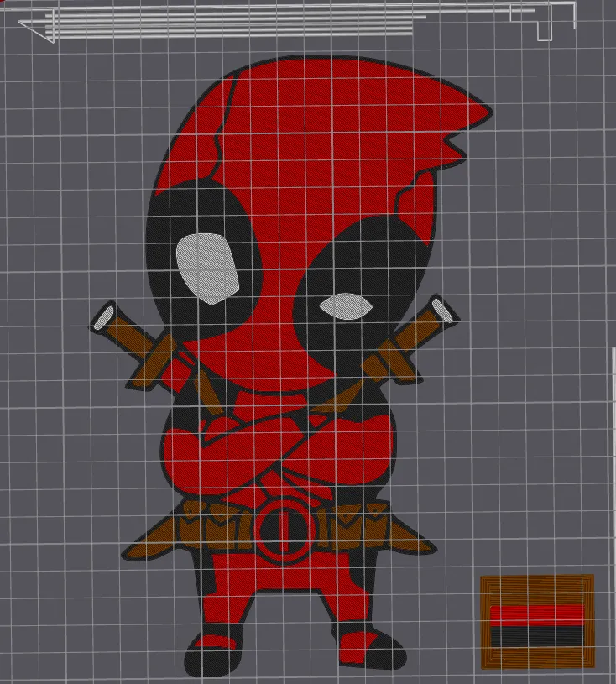Click the brown wipe tower block
The width and height of the screenshot is (616, 684).
click(537, 623)
